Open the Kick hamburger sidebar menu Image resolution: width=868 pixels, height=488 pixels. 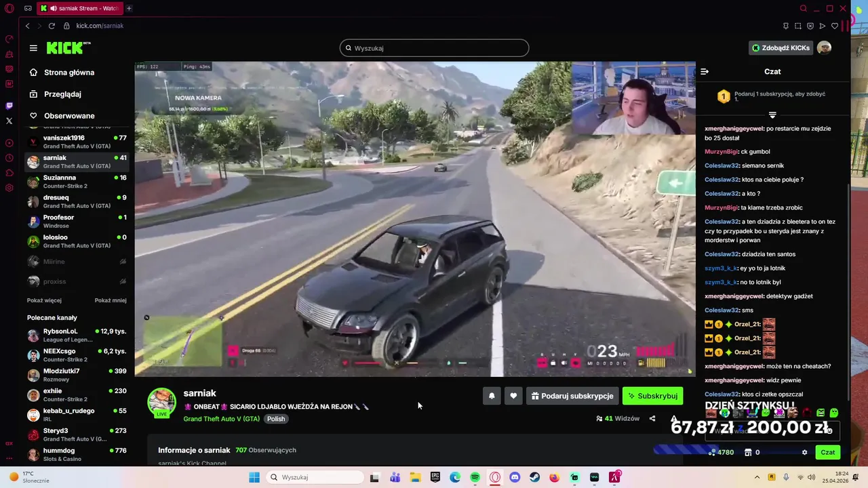click(x=33, y=48)
